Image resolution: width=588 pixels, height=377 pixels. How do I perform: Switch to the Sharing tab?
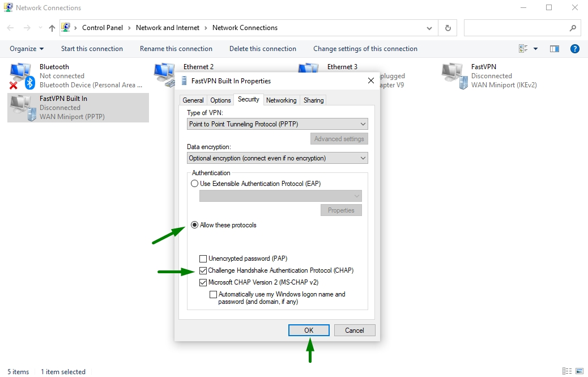pos(313,100)
